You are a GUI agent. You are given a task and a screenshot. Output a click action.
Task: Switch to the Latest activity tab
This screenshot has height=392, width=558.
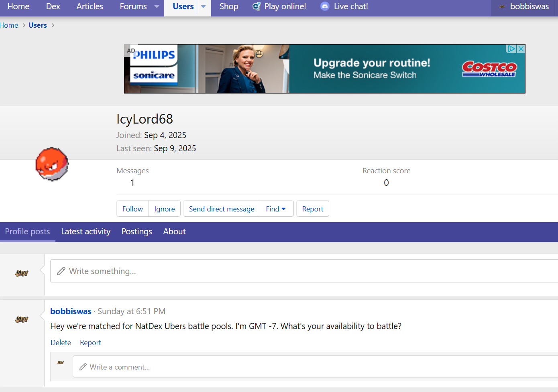[x=86, y=232]
